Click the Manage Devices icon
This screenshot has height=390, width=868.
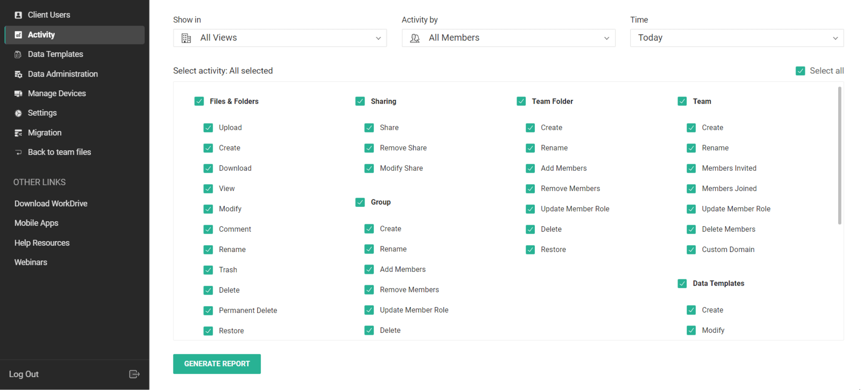tap(18, 94)
